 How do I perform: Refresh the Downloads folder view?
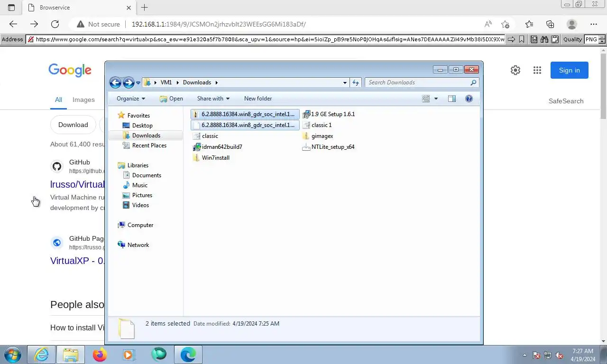point(356,82)
